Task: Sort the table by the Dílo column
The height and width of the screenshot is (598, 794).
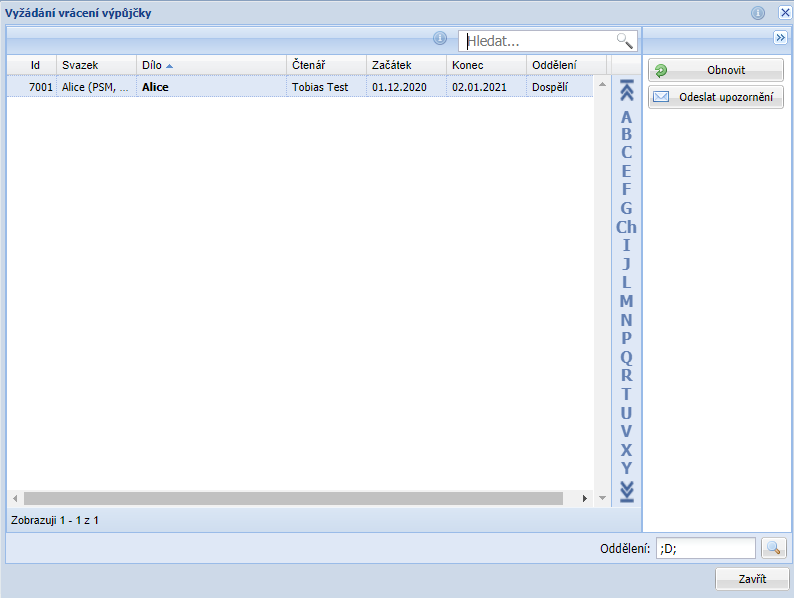Action: pos(211,65)
